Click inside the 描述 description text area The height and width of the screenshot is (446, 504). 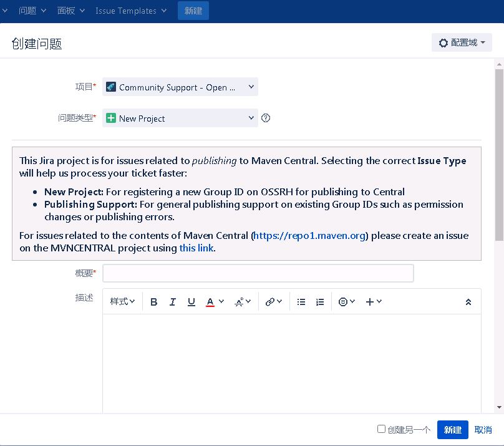[x=291, y=363]
